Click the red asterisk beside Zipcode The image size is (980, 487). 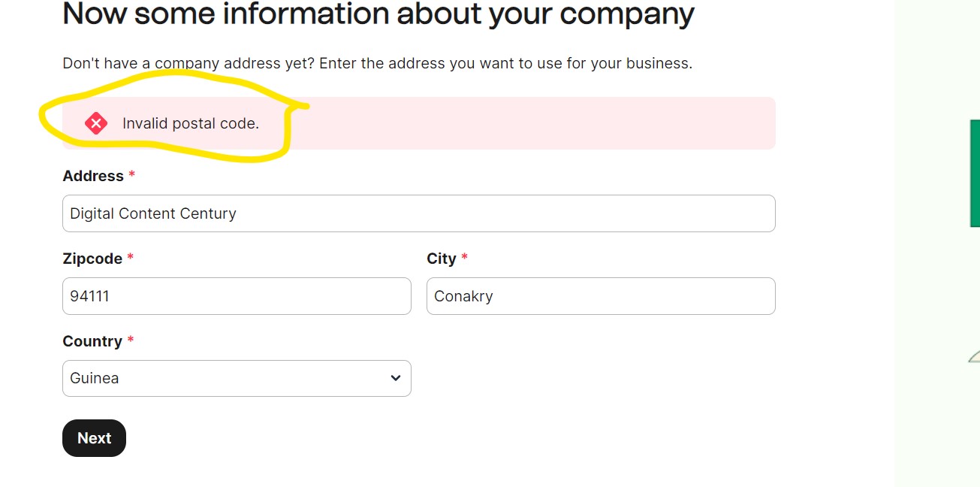131,258
